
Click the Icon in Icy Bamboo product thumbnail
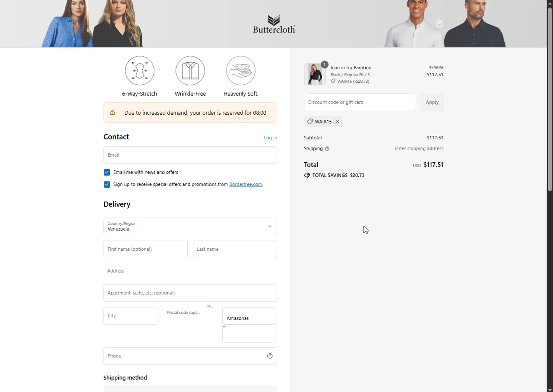(x=315, y=74)
